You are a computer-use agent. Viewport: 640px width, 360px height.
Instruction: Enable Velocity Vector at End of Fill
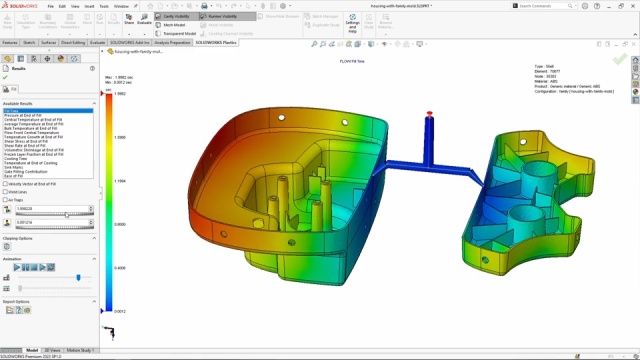5,184
